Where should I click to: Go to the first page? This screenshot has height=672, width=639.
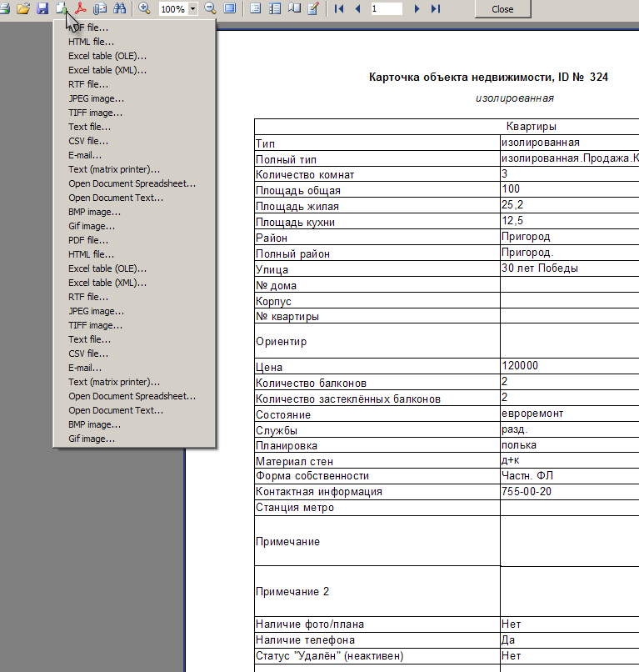click(x=339, y=8)
